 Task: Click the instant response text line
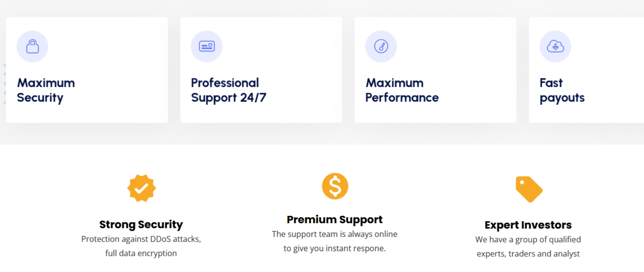pos(335,248)
